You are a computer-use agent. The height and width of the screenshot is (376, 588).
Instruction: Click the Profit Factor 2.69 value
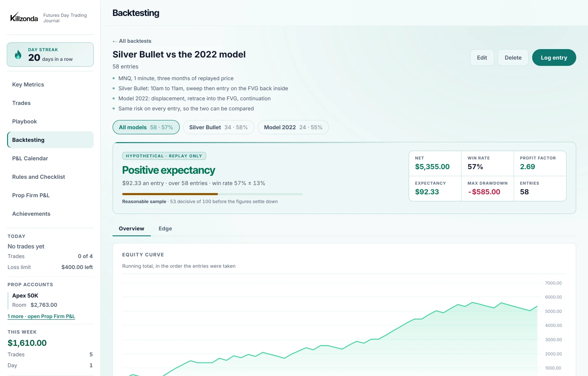pyautogui.click(x=528, y=167)
